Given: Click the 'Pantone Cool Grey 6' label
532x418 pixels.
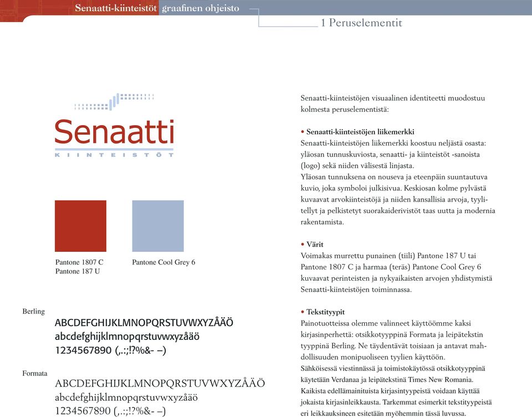Looking at the screenshot, I should coord(163,262).
